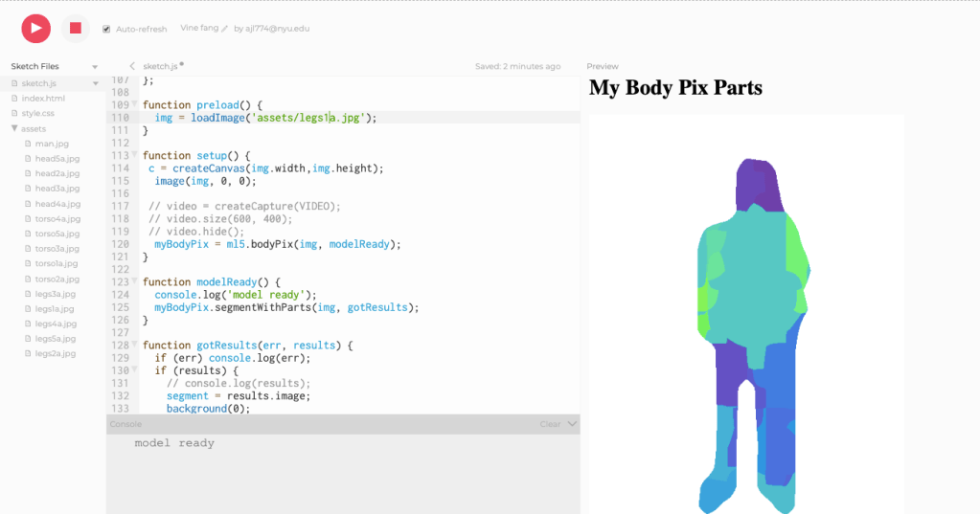This screenshot has width=980, height=514.
Task: Stop the running sketch
Action: pyautogui.click(x=76, y=29)
